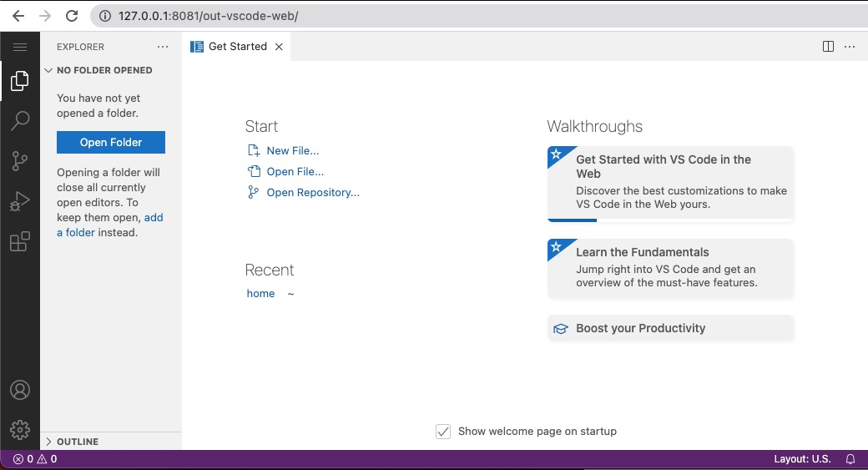Screen dimensions: 868x470
Task: Open the Extensions view
Action: click(x=20, y=241)
